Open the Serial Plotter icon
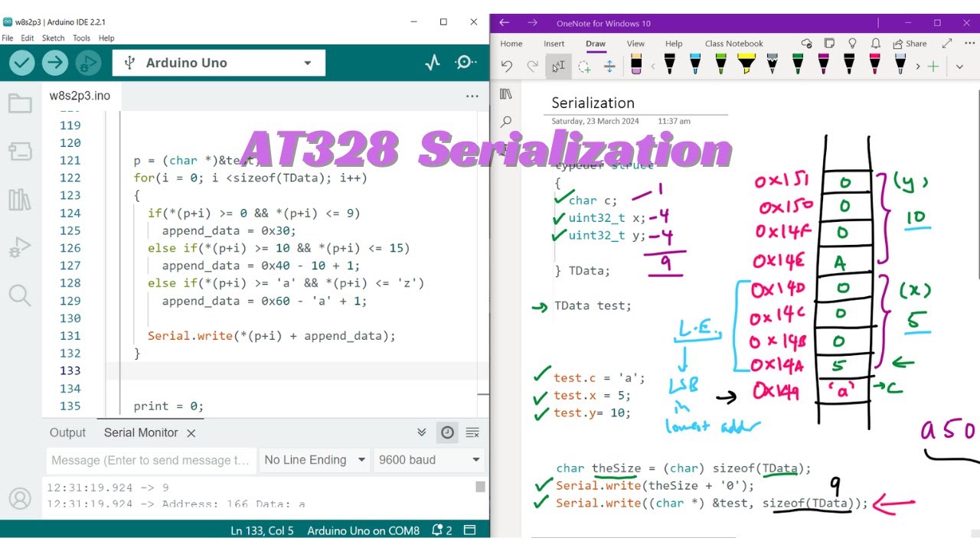The width and height of the screenshot is (980, 551). (433, 63)
